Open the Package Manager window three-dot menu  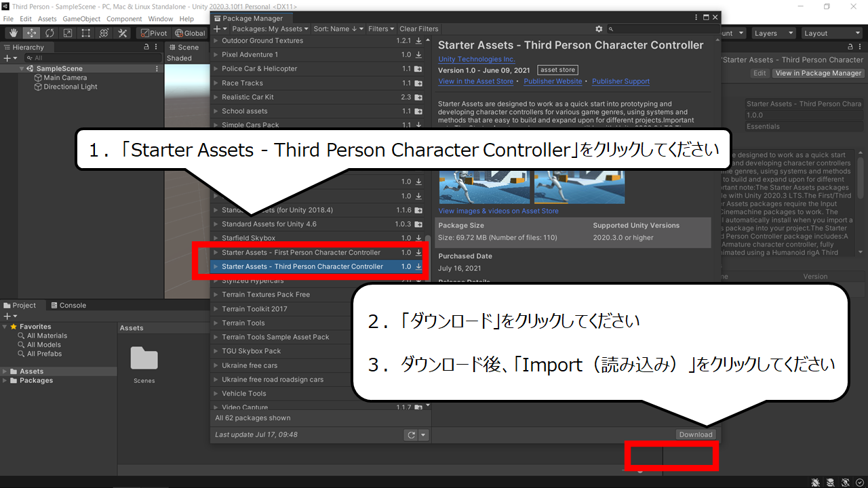pyautogui.click(x=696, y=18)
